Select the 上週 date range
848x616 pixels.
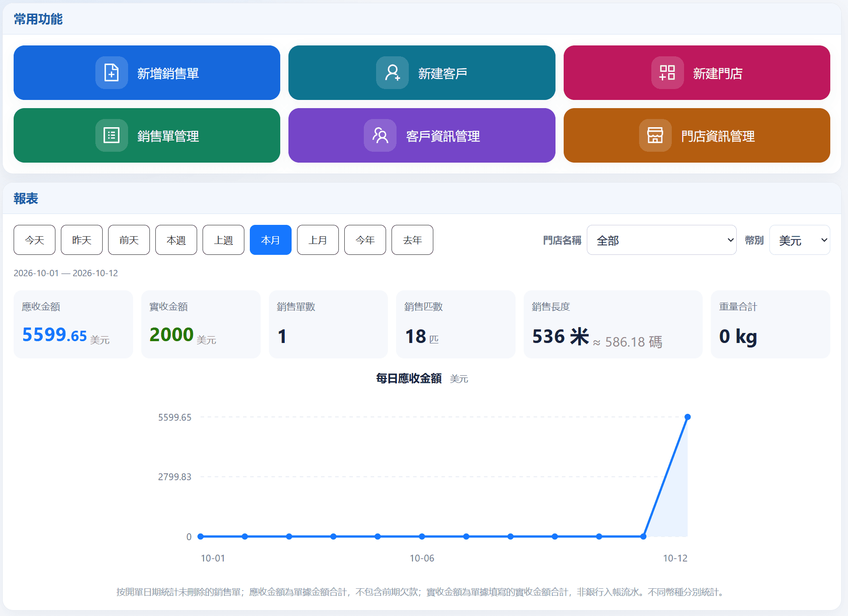point(223,240)
